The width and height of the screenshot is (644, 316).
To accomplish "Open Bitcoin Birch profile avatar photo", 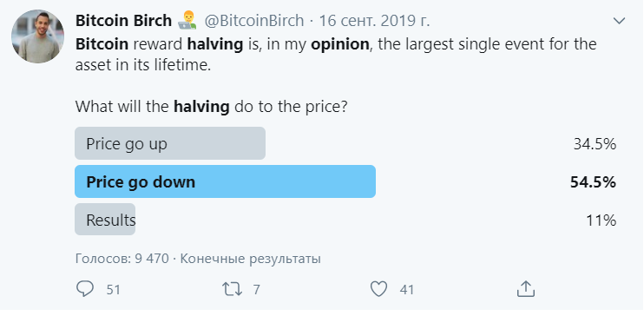I will click(x=37, y=36).
